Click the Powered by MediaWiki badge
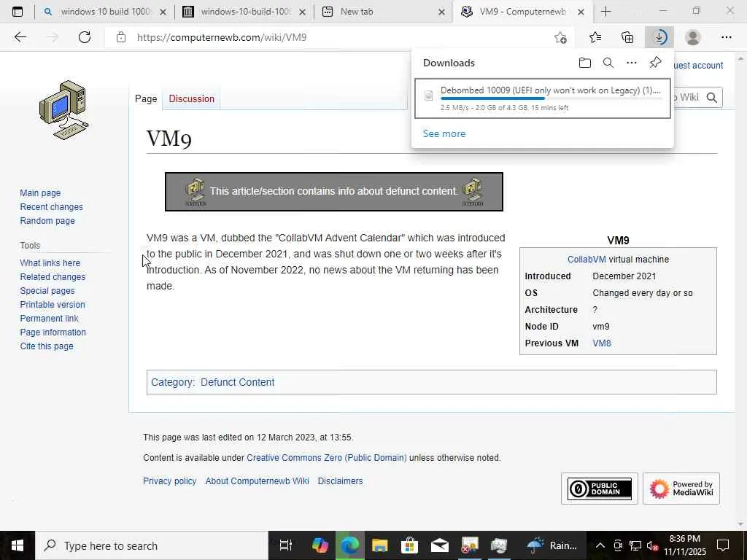Viewport: 747px width, 560px height. point(681,489)
